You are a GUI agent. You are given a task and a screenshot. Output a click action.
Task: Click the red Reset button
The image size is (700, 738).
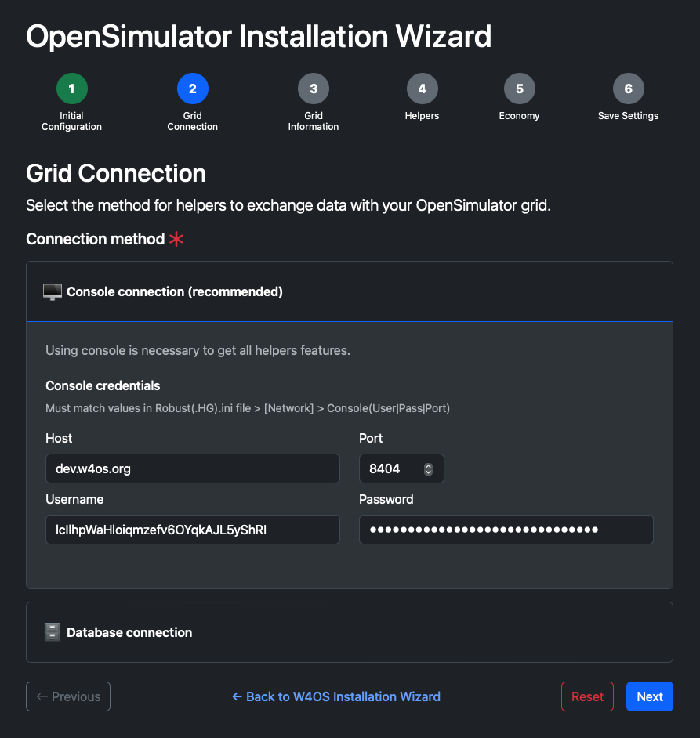coord(587,696)
